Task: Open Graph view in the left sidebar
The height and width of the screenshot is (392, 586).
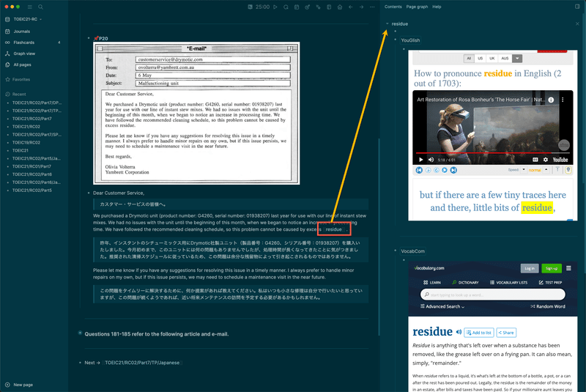Action: pos(24,53)
